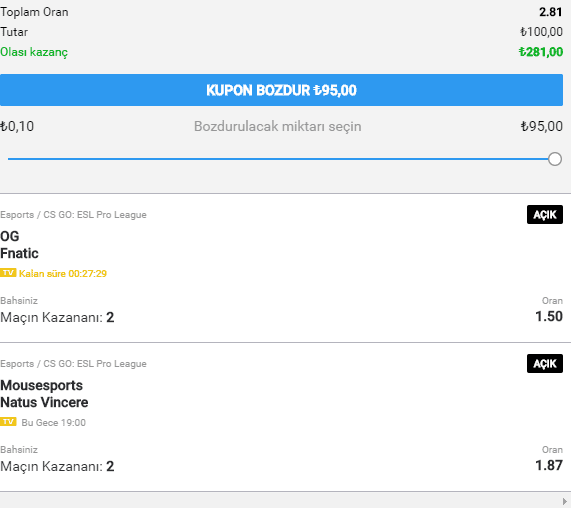Click the Kalan süre 00:27:29 countdown
This screenshot has height=508, width=571.
(63, 273)
